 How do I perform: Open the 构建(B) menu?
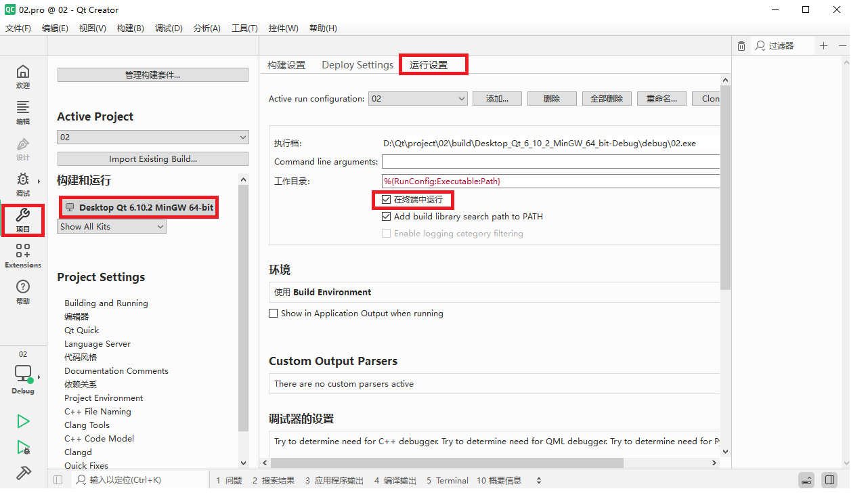(x=130, y=28)
